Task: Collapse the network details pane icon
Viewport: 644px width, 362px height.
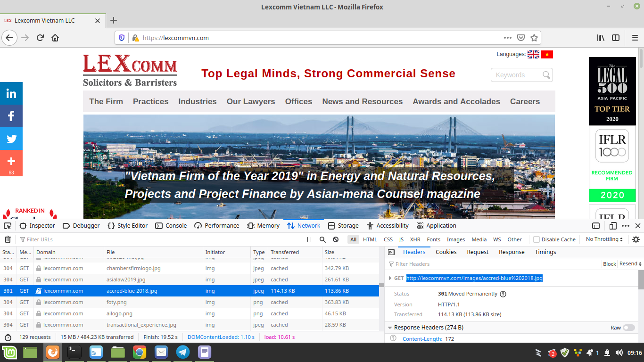Action: coord(391,252)
